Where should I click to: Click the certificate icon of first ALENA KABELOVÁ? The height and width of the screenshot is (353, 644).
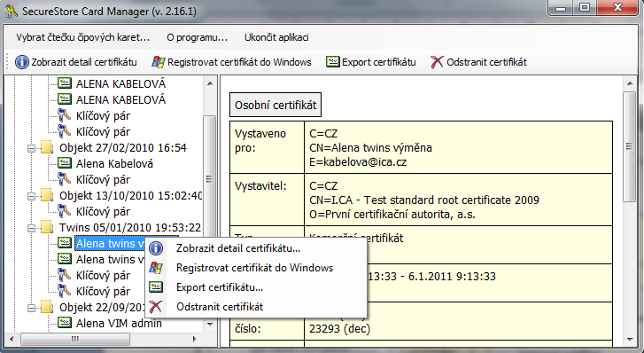click(x=65, y=83)
